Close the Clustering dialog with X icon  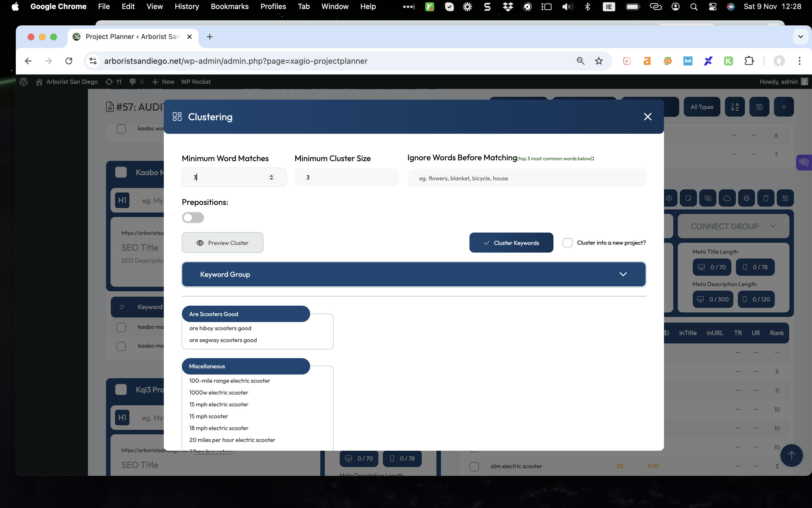(x=648, y=117)
